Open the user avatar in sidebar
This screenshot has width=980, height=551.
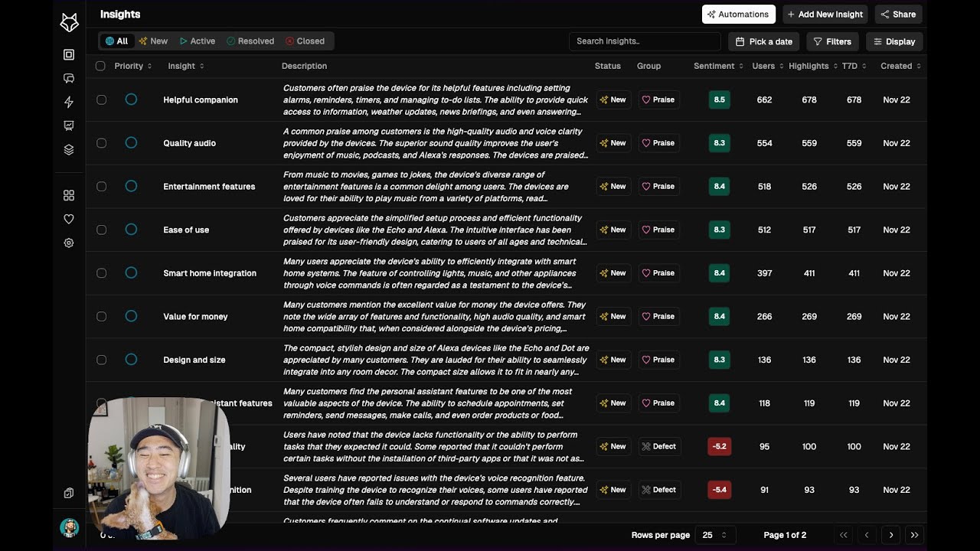click(69, 528)
